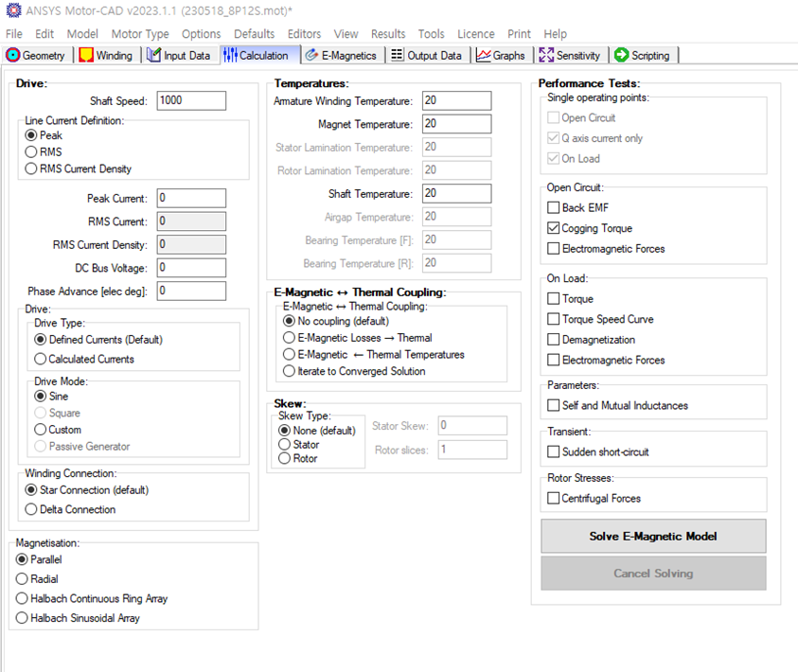The image size is (798, 672).
Task: Click the Peak Current input field
Action: tap(191, 199)
